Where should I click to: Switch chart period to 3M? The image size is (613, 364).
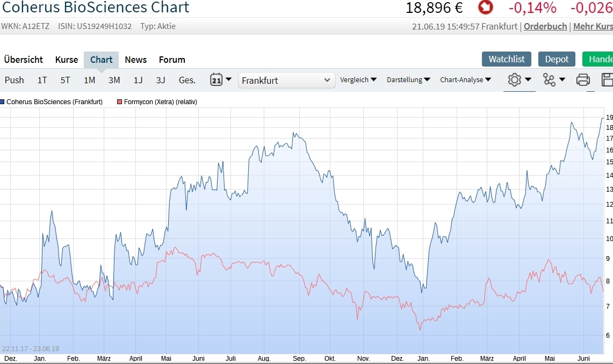pos(114,80)
